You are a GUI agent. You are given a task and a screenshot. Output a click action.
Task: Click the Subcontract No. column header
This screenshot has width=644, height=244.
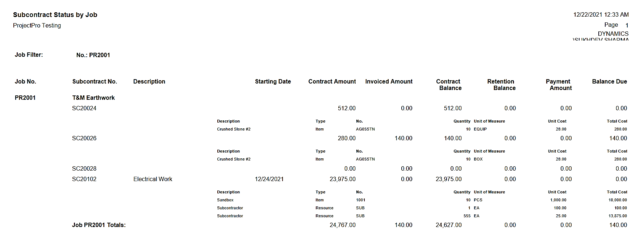(95, 82)
